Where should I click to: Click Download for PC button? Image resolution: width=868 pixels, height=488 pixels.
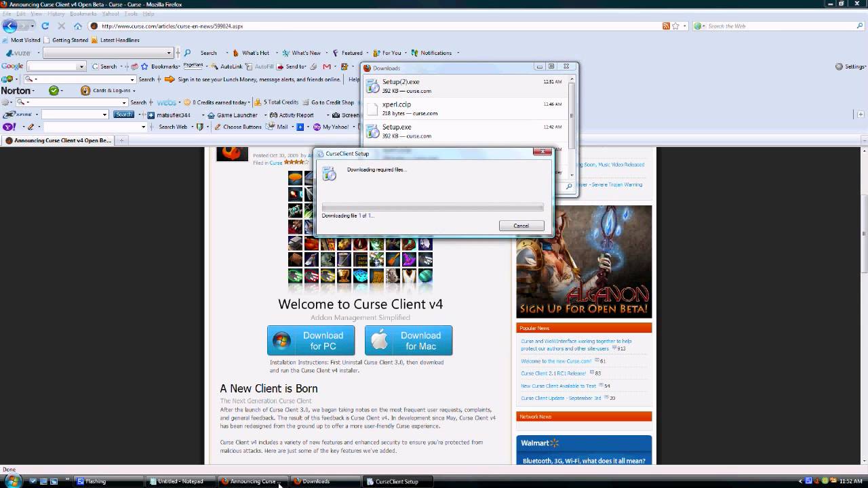click(311, 340)
